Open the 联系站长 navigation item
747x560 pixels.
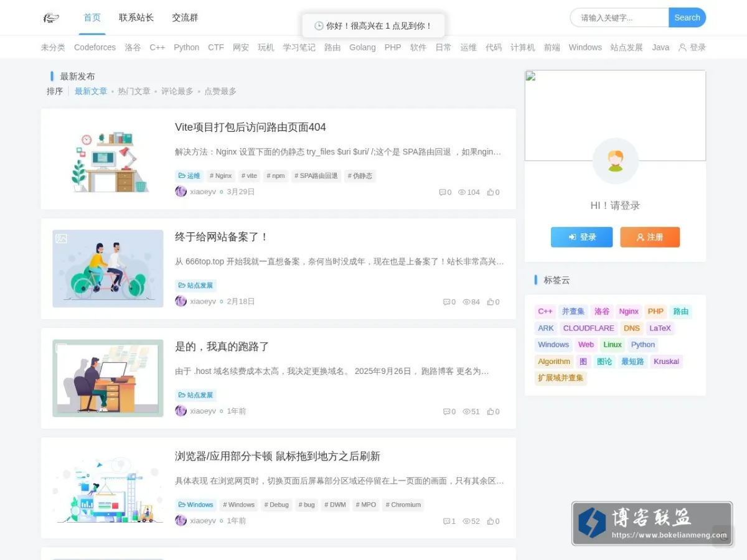pyautogui.click(x=136, y=17)
